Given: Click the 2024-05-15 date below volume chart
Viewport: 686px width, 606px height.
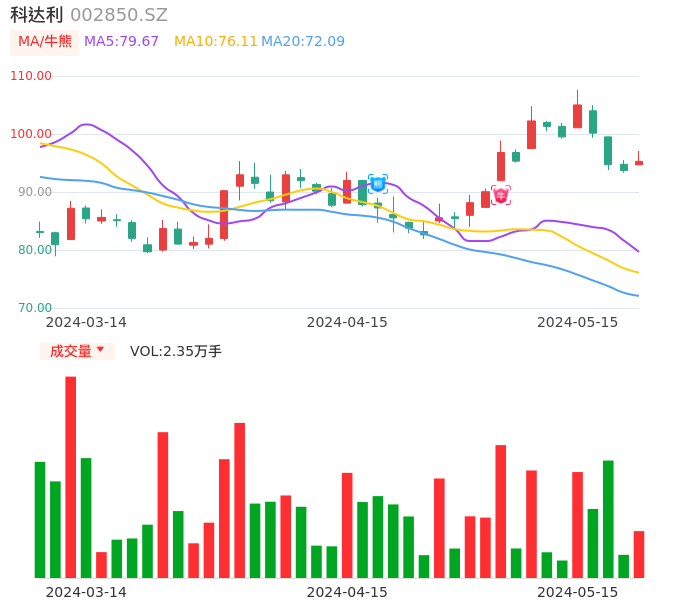Looking at the screenshot, I should (x=578, y=592).
